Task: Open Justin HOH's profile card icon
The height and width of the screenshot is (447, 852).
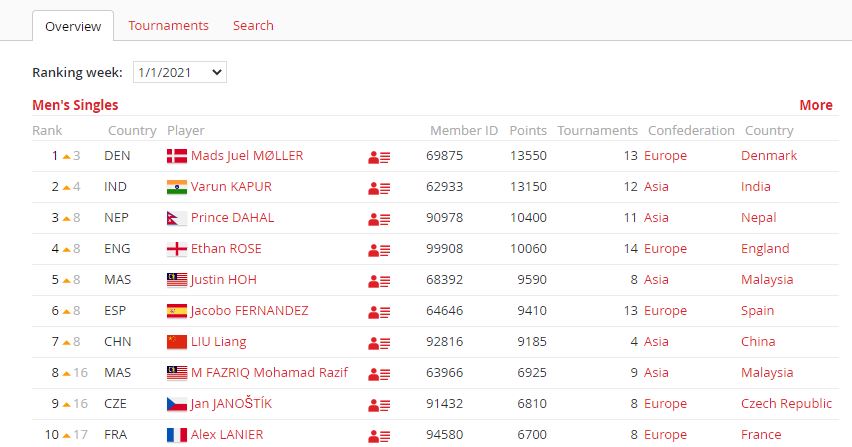Action: [x=379, y=281]
